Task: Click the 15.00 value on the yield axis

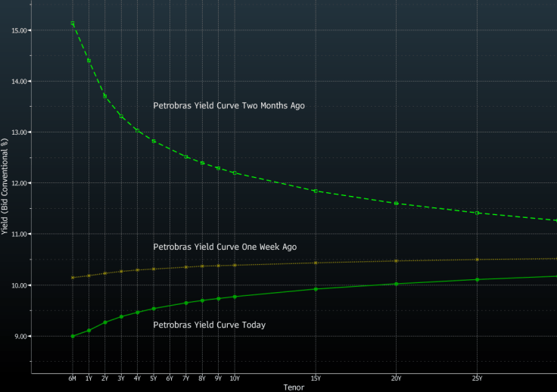Action: click(x=18, y=30)
